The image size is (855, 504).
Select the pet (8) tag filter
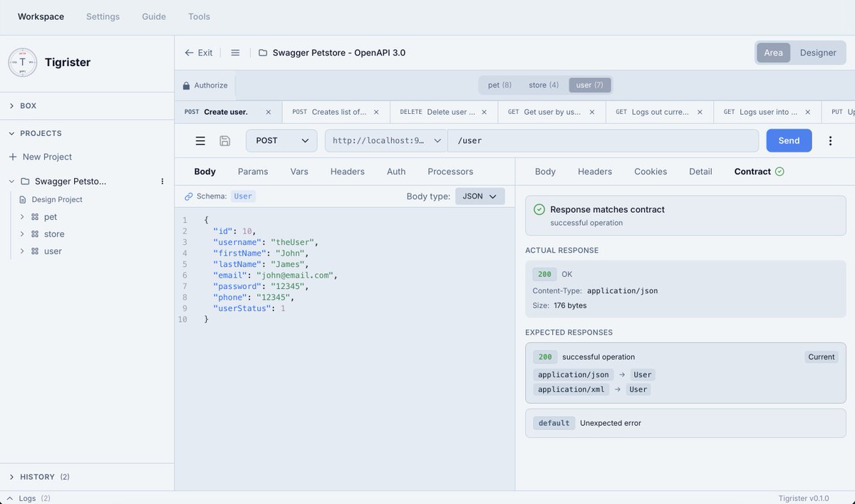pyautogui.click(x=499, y=85)
